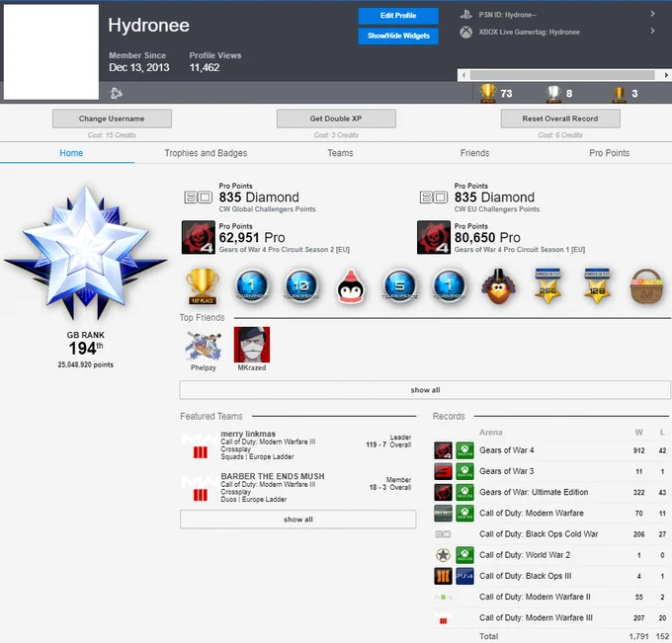Click show all under Featured Teams
This screenshot has width=672, height=643.
(x=297, y=520)
